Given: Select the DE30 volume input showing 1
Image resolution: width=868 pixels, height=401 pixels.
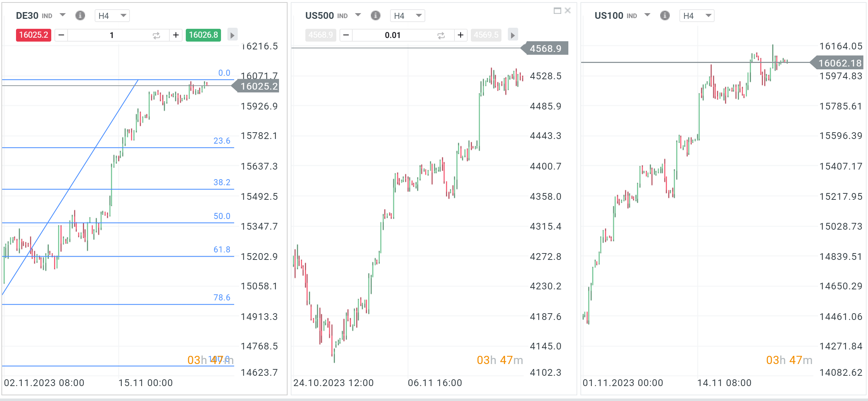Looking at the screenshot, I should pyautogui.click(x=111, y=35).
